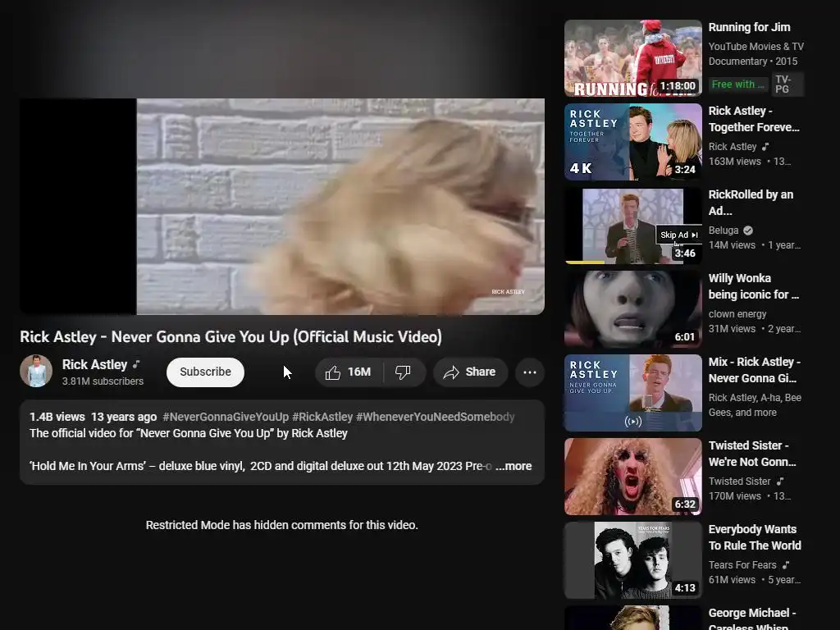
Task: Open the Twisted Sister video thumbnail
Action: (x=633, y=477)
